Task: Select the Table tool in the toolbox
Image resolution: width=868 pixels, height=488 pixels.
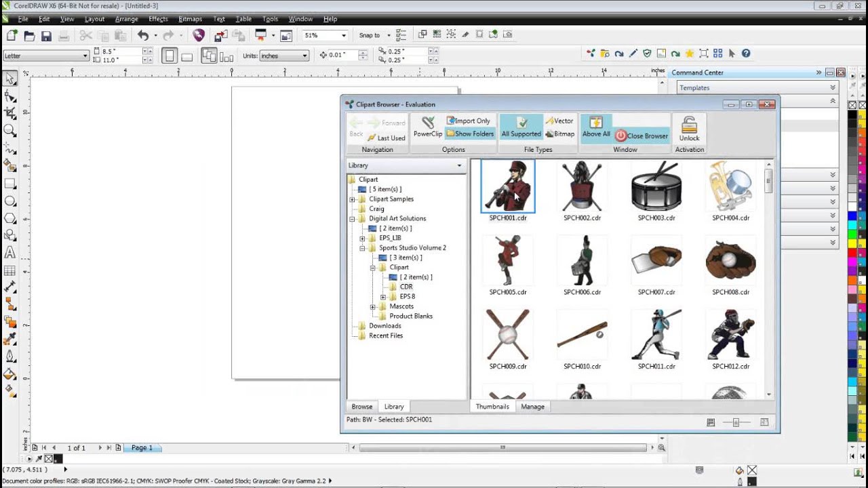Action: tap(10, 270)
